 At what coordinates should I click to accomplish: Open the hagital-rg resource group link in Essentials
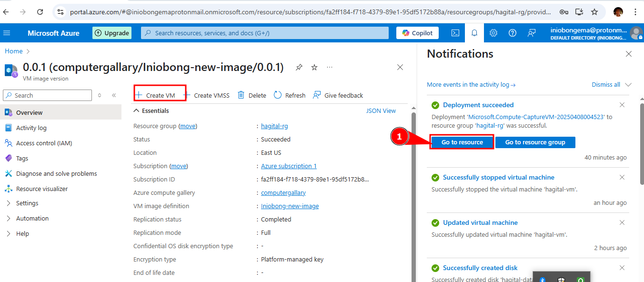tap(274, 126)
